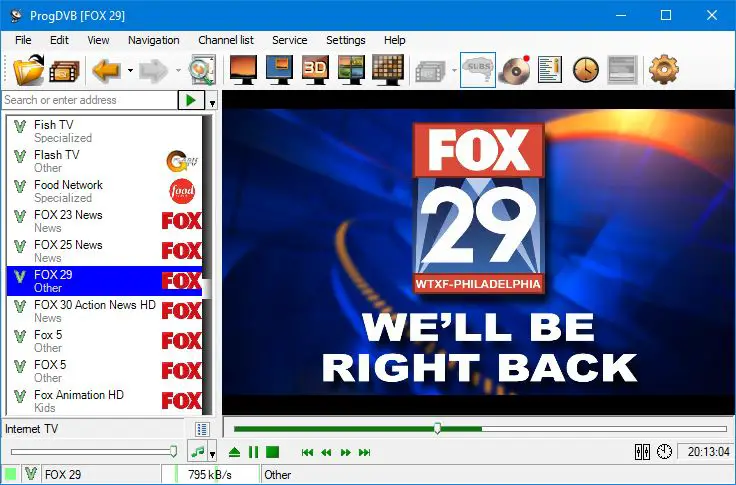Stop playback with the green square
The image size is (736, 485).
pos(272,452)
